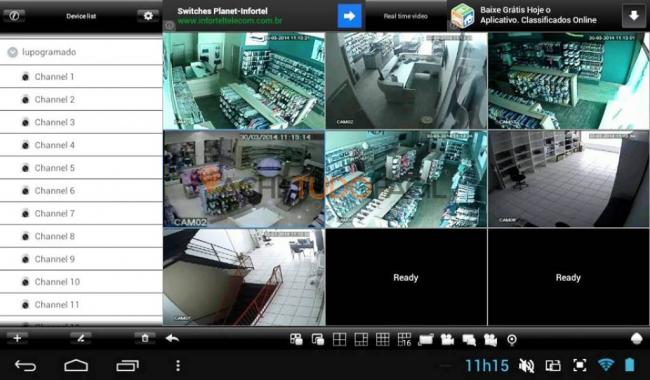Click the edit device pencil icon
This screenshot has width=650, height=380.
coord(81,338)
